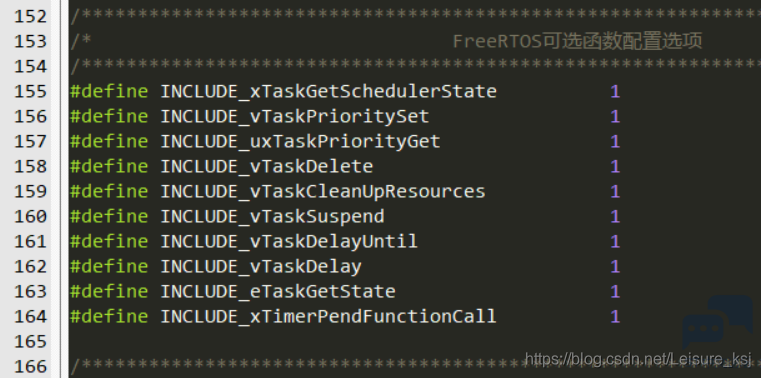Image resolution: width=761 pixels, height=378 pixels.
Task: Click the value 1 on line 164
Action: point(615,316)
